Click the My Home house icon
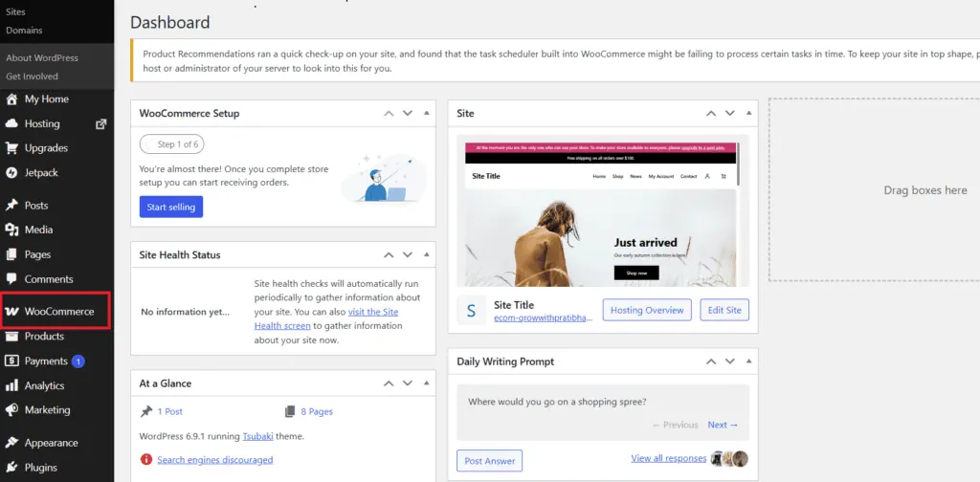This screenshot has width=980, height=482. [x=11, y=99]
